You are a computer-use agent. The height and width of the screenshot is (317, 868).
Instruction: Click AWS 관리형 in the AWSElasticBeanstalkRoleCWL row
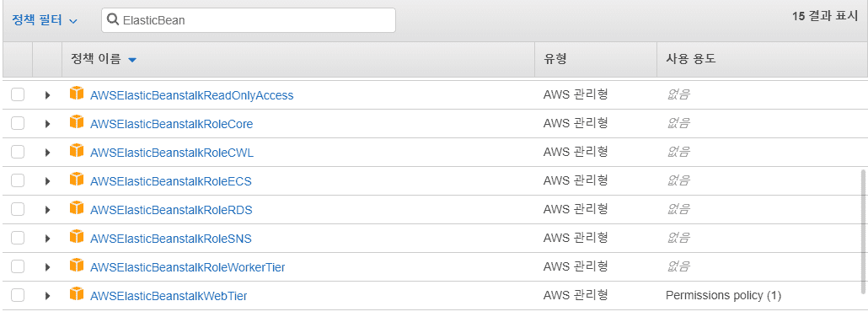(x=576, y=153)
